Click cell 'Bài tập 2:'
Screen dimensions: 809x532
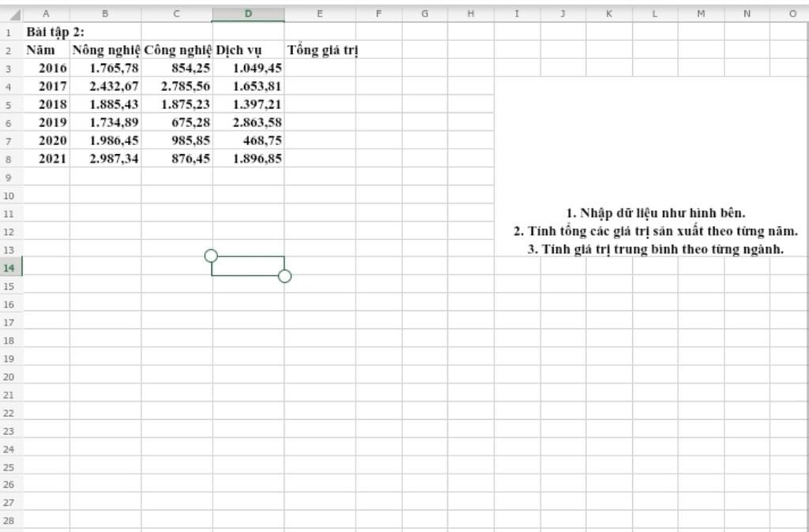coord(47,32)
